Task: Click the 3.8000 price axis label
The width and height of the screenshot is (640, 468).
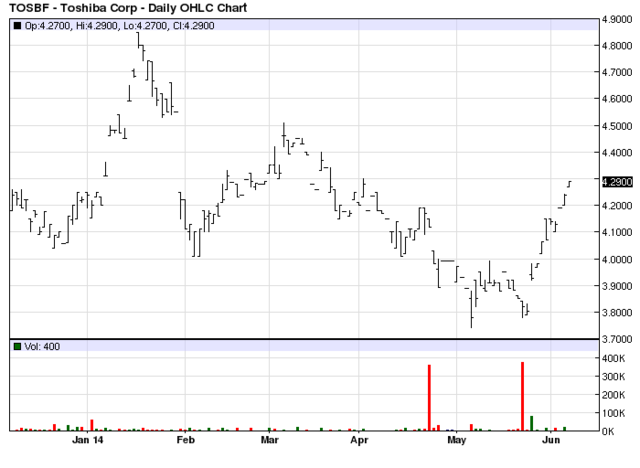Action: [x=617, y=313]
